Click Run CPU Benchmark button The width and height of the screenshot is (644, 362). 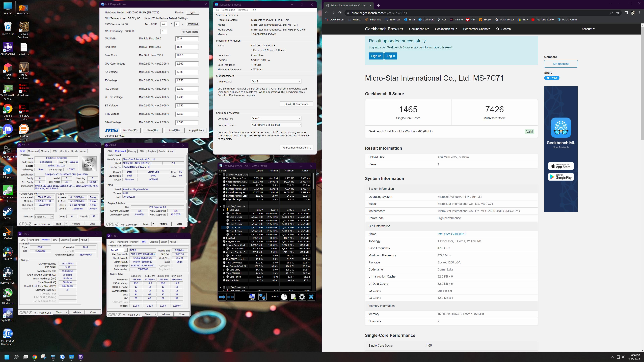pyautogui.click(x=297, y=104)
